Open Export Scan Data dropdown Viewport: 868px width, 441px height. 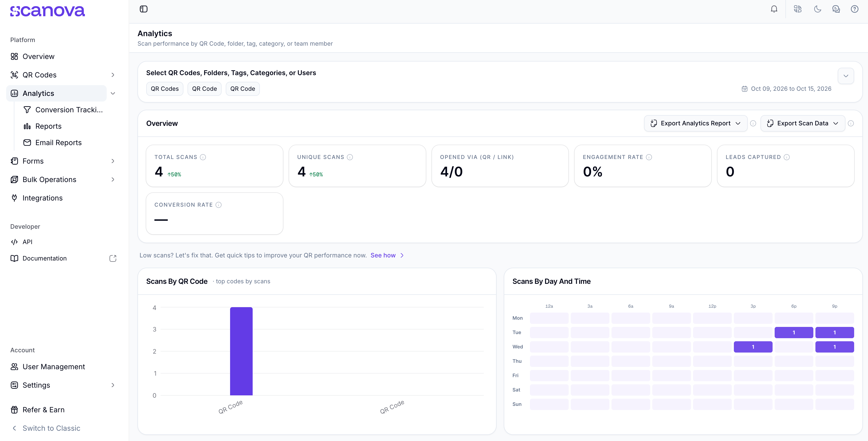pos(803,123)
